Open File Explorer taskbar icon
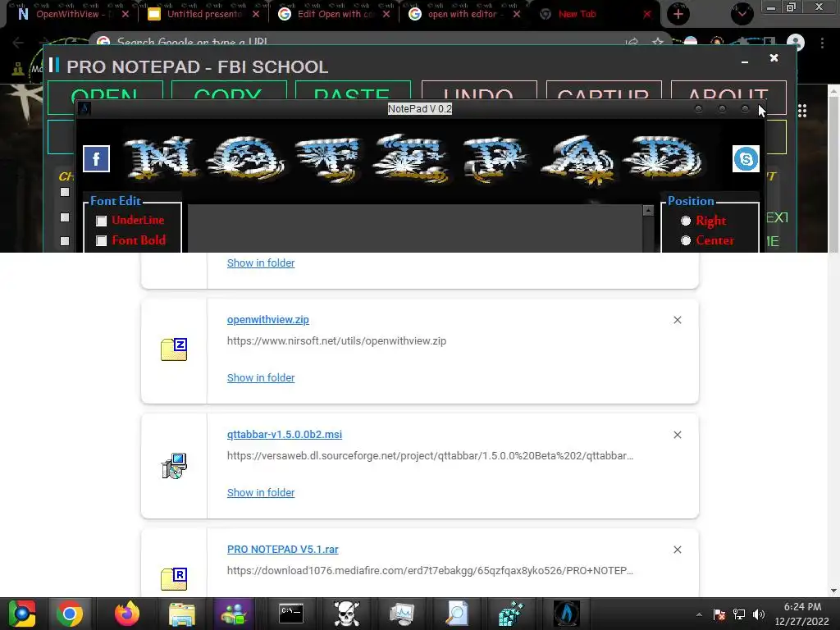 coord(182,614)
